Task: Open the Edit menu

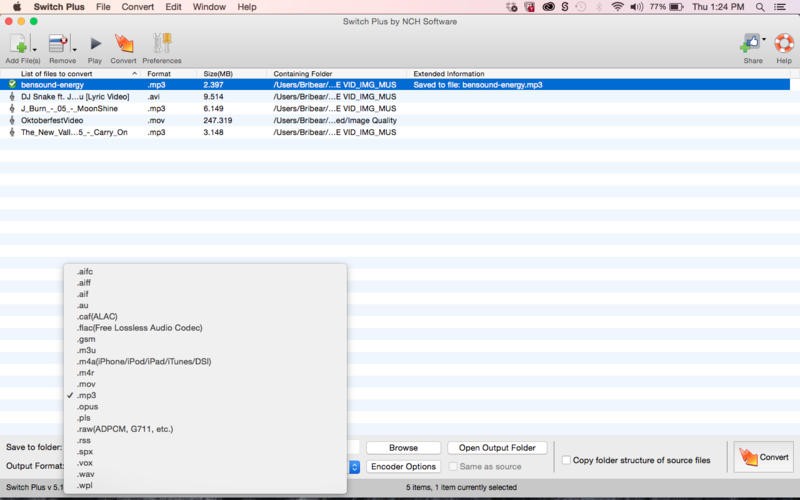Action: point(173,7)
